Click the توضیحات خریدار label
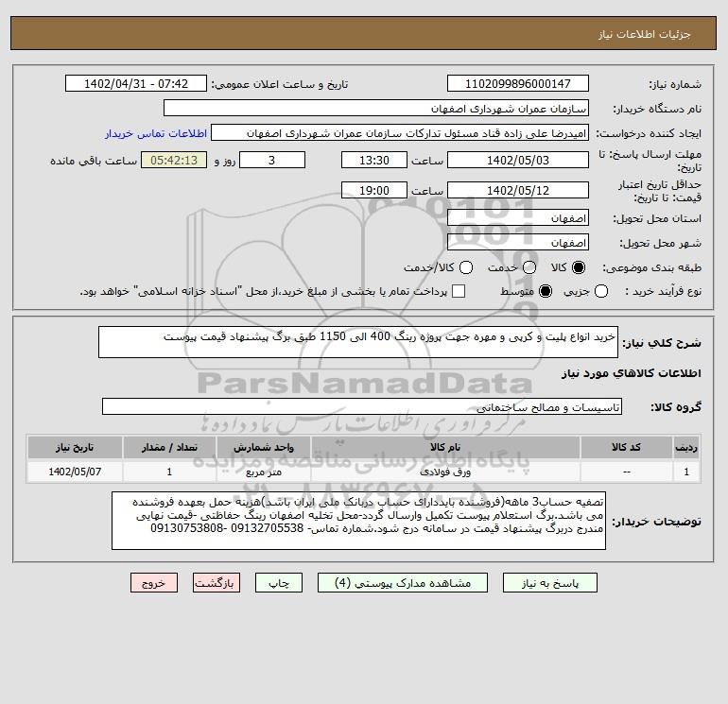This screenshot has height=704, width=728. 656,522
